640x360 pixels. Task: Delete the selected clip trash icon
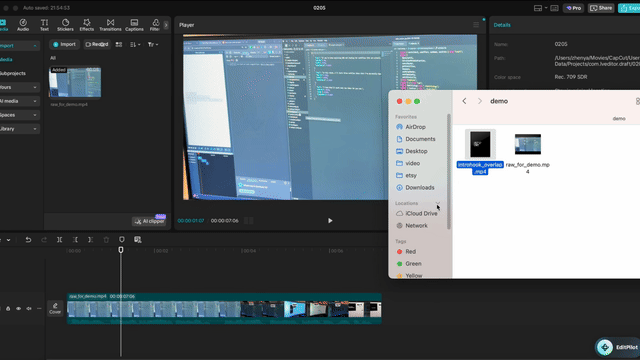point(106,240)
